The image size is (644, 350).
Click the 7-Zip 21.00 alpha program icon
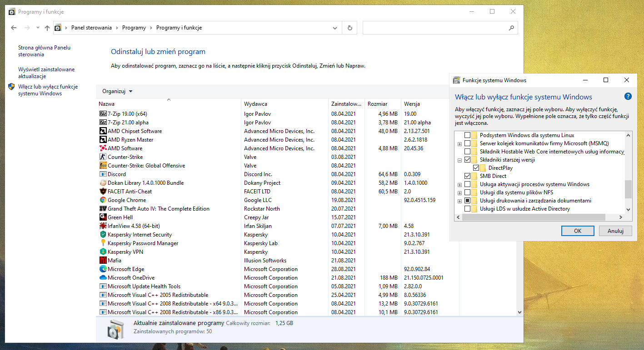coord(103,123)
